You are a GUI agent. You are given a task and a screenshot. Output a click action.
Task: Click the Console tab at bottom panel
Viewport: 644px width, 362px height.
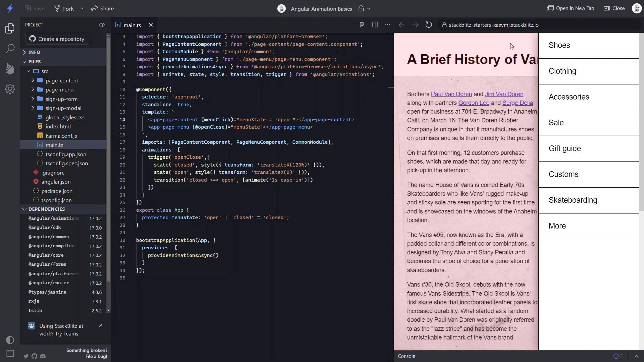(406, 356)
